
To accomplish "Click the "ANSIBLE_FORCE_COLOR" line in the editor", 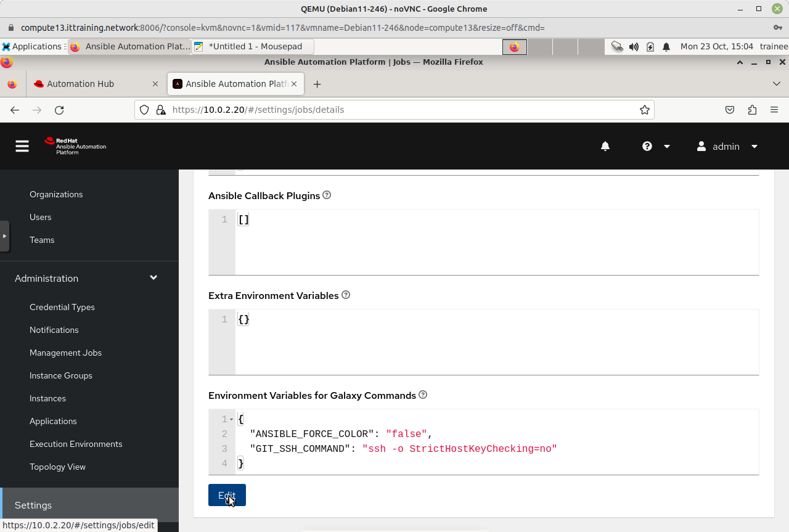I will tap(341, 434).
